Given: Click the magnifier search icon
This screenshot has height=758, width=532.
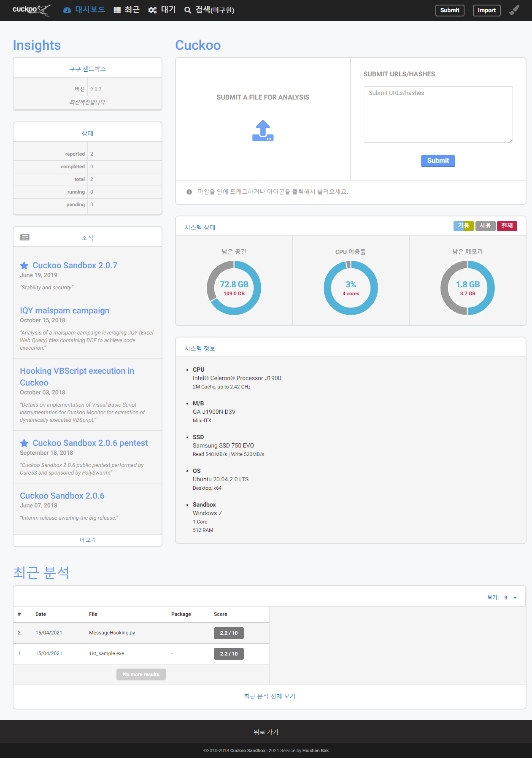Looking at the screenshot, I should tap(188, 10).
